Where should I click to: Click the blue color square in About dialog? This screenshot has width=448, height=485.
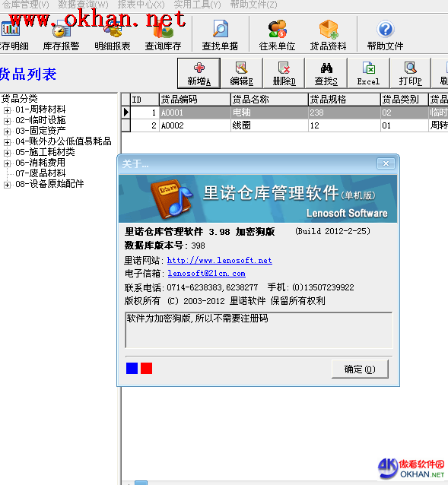[x=132, y=369]
